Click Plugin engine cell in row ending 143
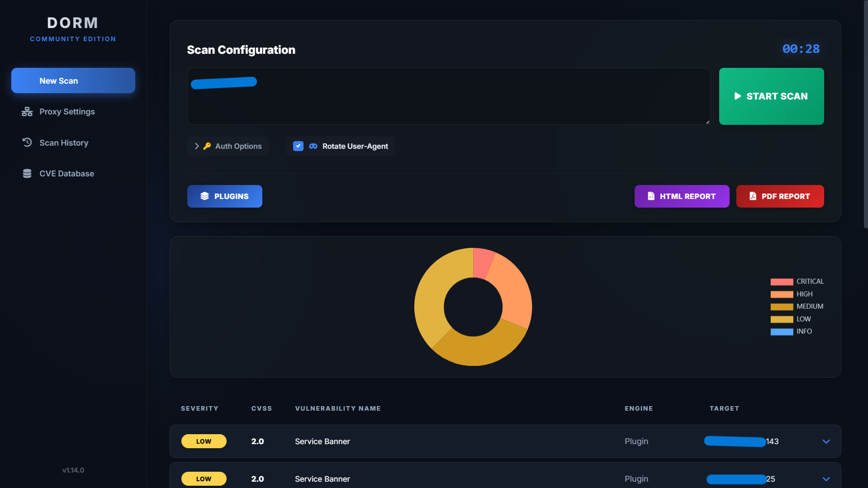Viewport: 868px width, 488px height. point(636,441)
